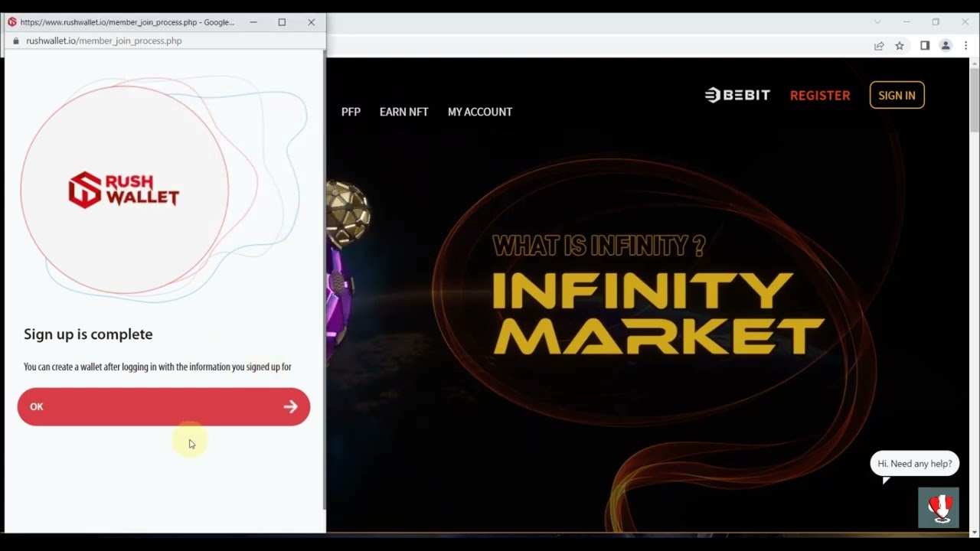The width and height of the screenshot is (980, 551).
Task: Maximize the Rush Wallet popup window
Action: 282,22
